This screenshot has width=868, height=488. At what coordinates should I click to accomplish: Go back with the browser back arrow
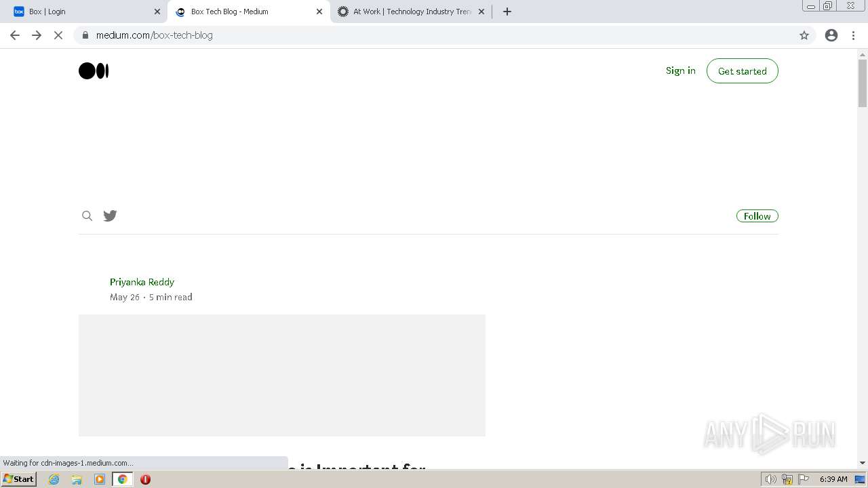click(15, 35)
